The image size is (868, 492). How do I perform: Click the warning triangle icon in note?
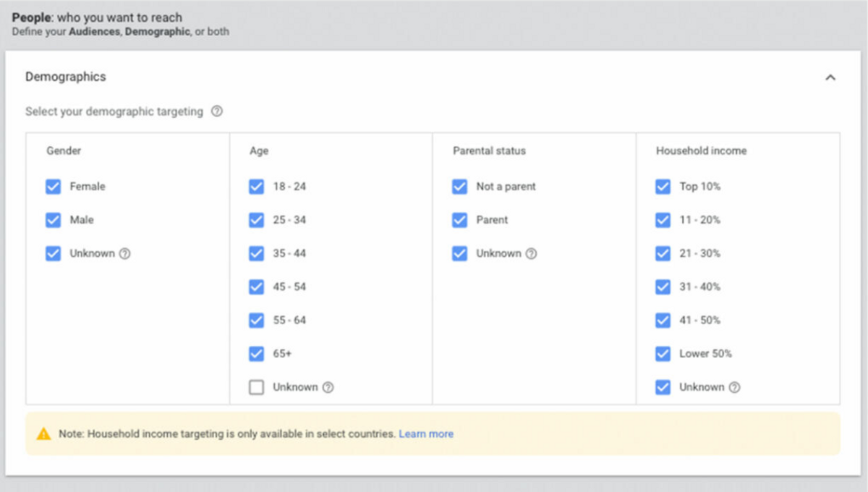coord(44,434)
